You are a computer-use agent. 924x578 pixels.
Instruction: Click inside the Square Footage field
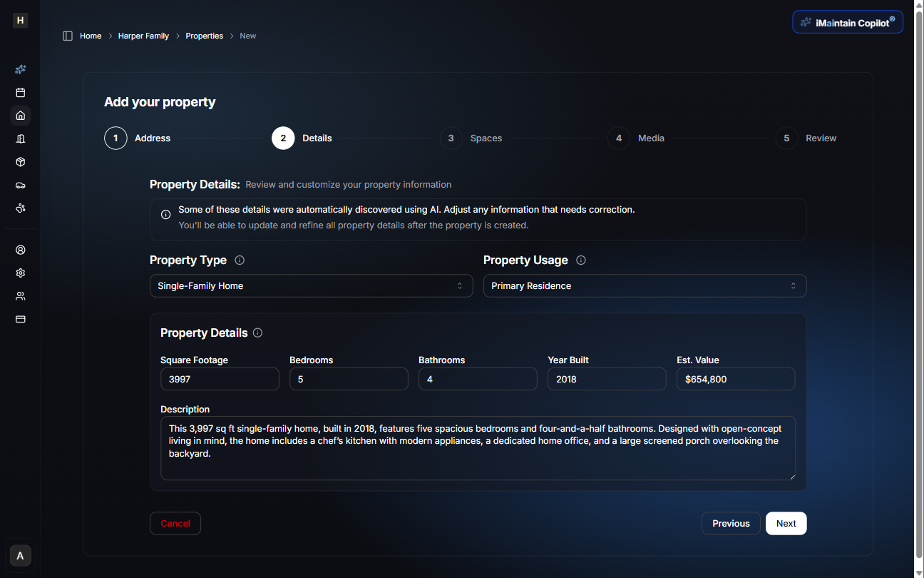220,379
